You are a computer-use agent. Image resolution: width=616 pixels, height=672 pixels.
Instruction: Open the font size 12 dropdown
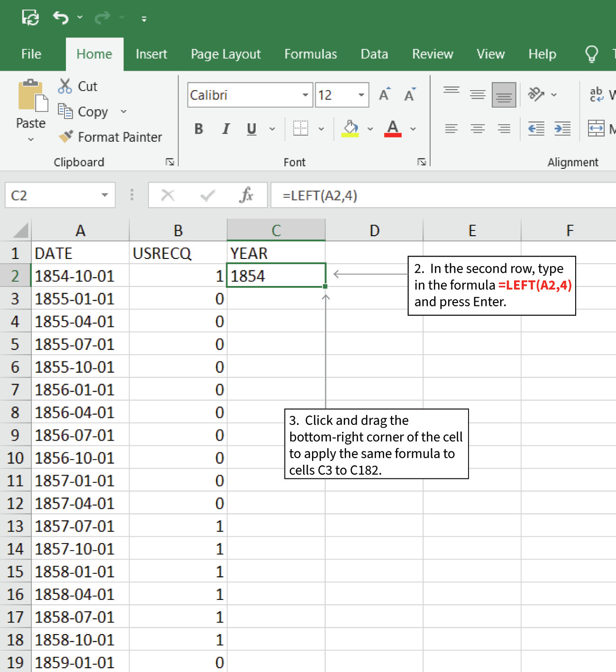(361, 95)
